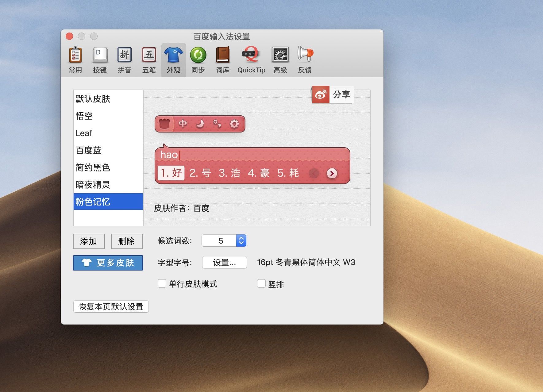This screenshot has height=392, width=543.
Task: Open the 词库 dictionary tab
Action: point(223,60)
